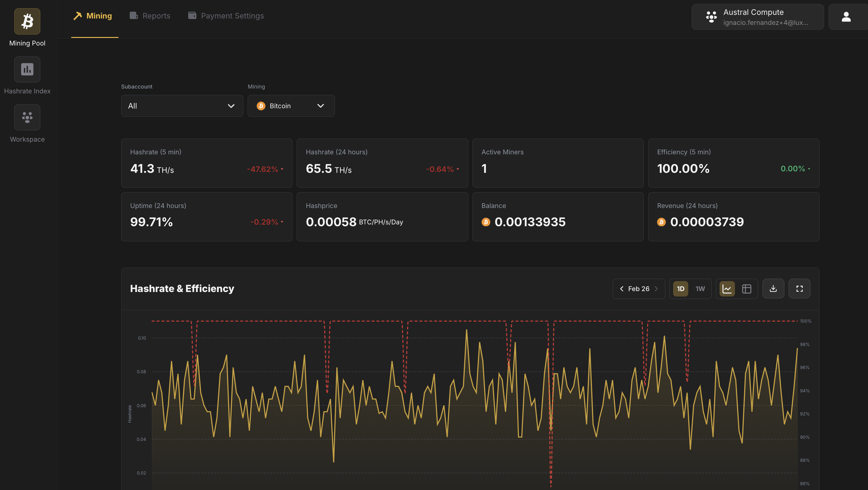Open the Workspace sidebar icon
The width and height of the screenshot is (868, 490).
click(27, 117)
